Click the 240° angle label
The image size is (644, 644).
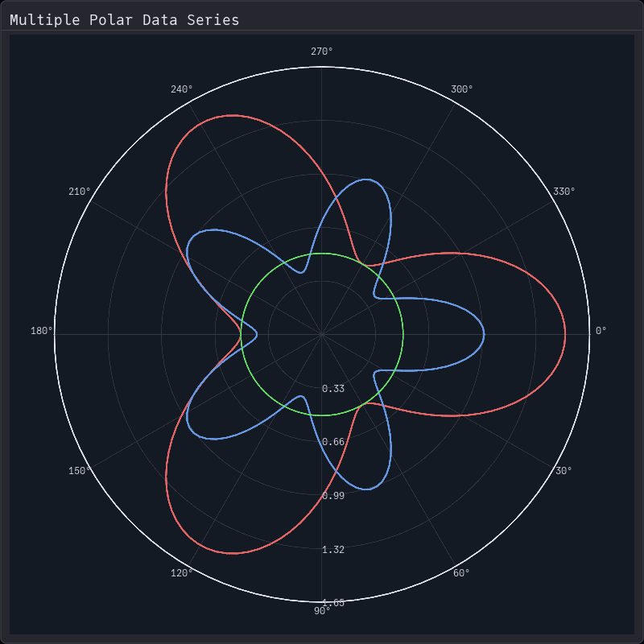tap(183, 89)
